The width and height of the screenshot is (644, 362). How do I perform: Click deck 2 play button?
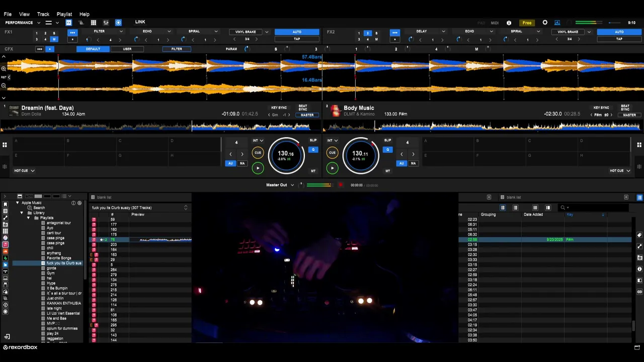[332, 168]
